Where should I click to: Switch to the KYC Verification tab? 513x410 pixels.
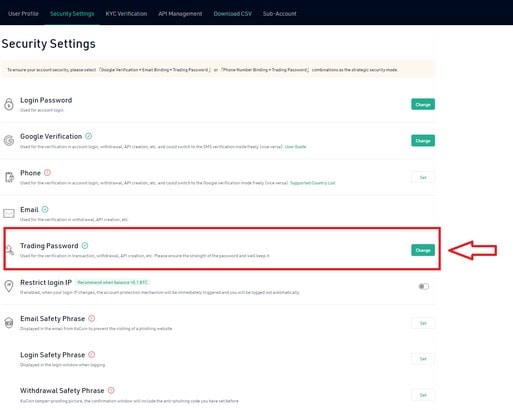click(x=126, y=14)
